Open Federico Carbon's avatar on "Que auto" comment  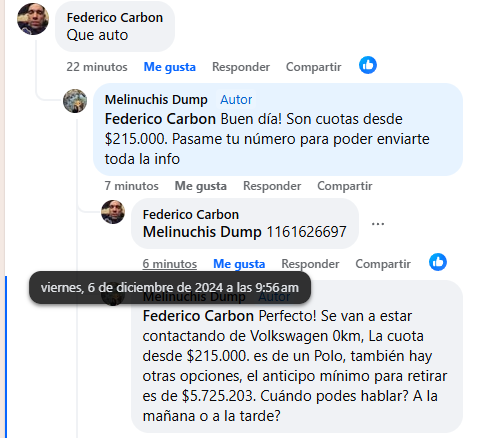click(33, 19)
